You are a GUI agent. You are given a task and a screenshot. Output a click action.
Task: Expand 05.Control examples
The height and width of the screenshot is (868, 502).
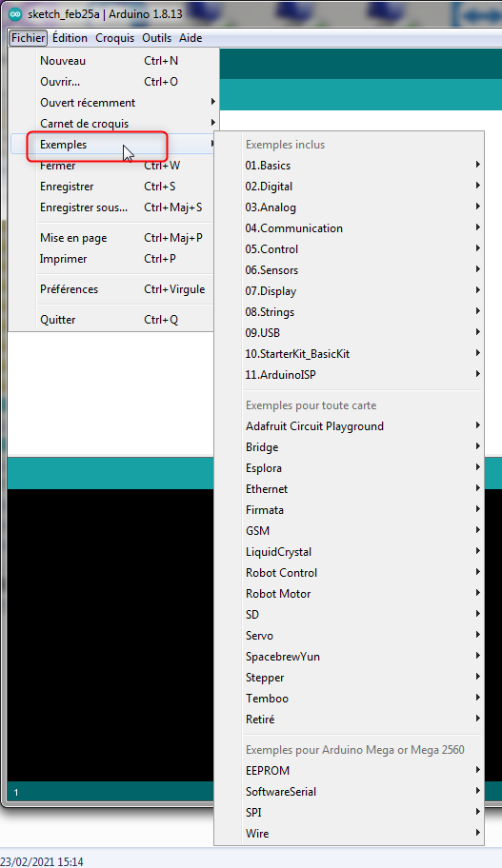pos(349,249)
